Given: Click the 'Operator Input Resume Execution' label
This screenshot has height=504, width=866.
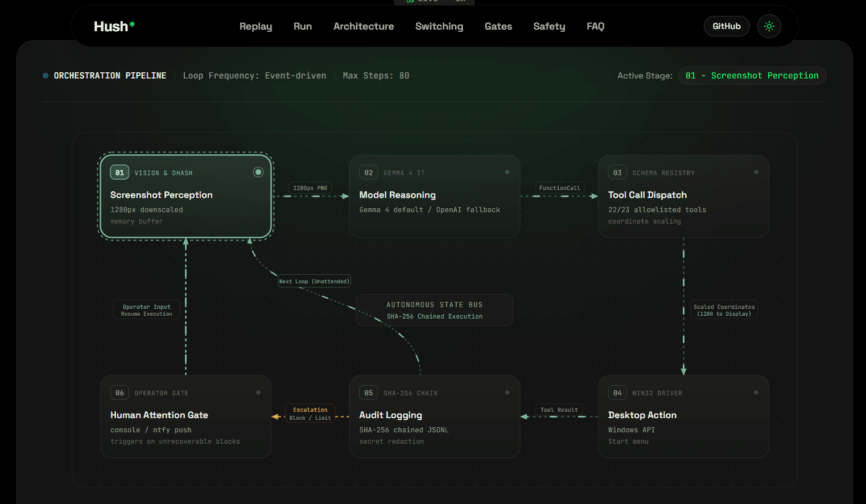Looking at the screenshot, I should pos(147,310).
